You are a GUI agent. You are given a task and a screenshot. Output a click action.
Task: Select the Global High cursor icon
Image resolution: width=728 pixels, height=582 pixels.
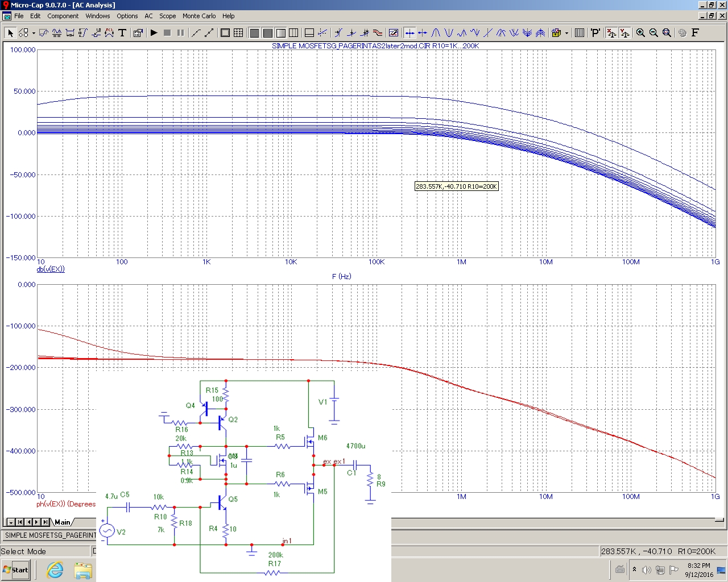501,33
